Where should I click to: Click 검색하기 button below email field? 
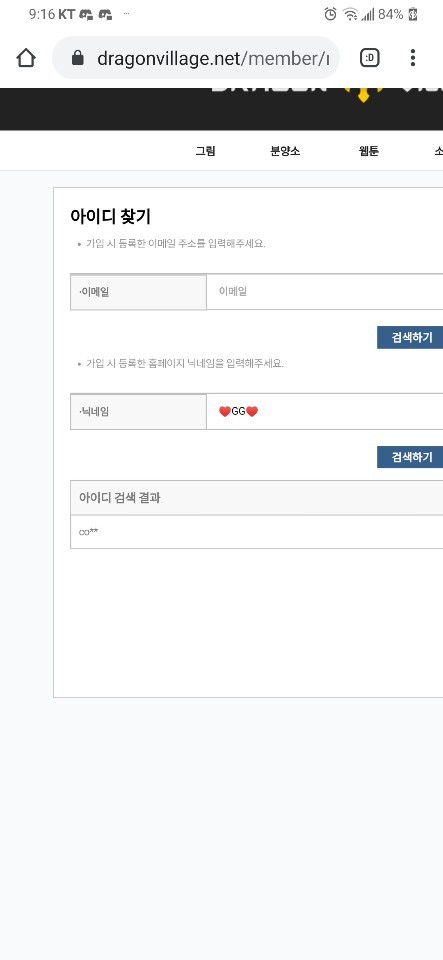pos(410,337)
